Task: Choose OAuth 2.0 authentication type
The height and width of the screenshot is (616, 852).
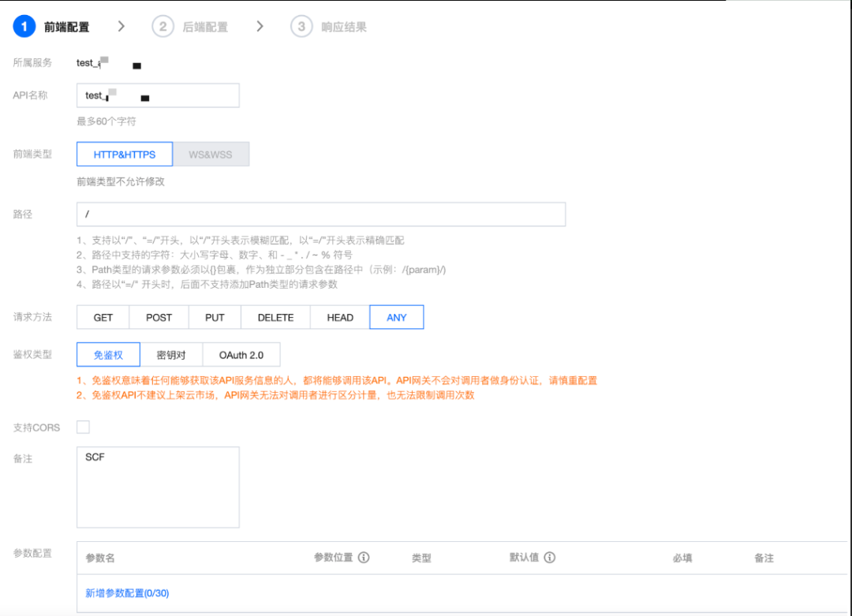Action: click(241, 355)
